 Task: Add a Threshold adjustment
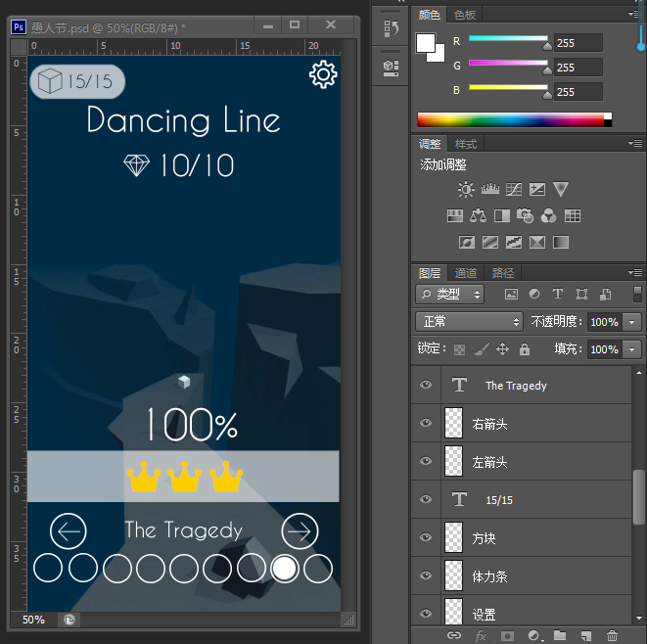pos(514,242)
